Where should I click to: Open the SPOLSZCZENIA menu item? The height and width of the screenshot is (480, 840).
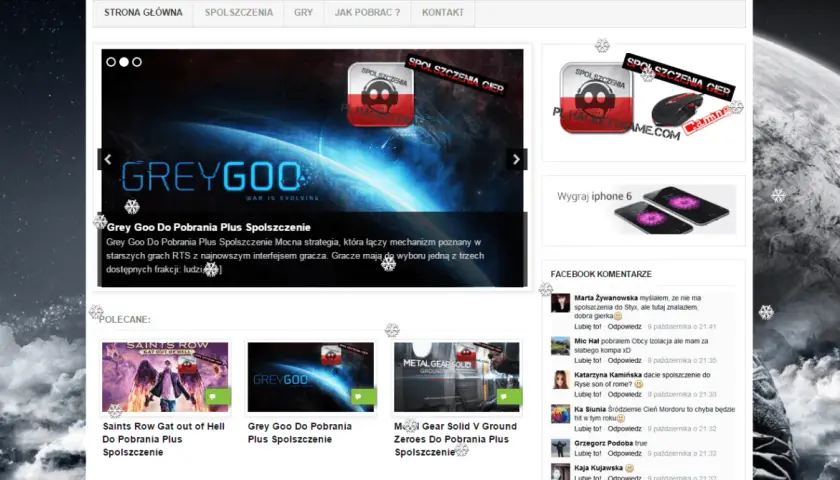[x=238, y=13]
